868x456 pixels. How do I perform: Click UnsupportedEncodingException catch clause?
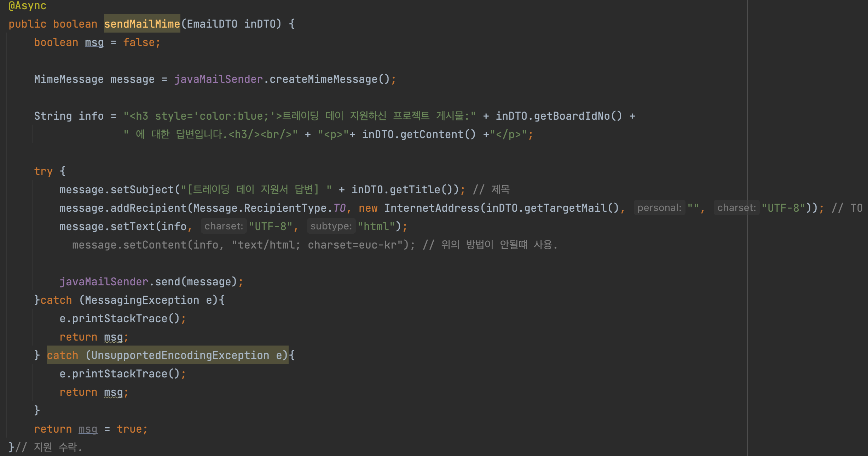click(168, 355)
